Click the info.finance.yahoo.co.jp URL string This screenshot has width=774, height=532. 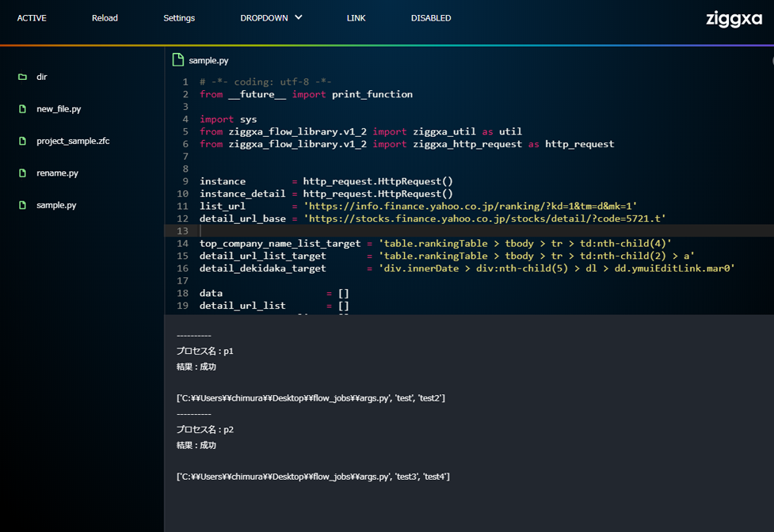[x=470, y=206]
